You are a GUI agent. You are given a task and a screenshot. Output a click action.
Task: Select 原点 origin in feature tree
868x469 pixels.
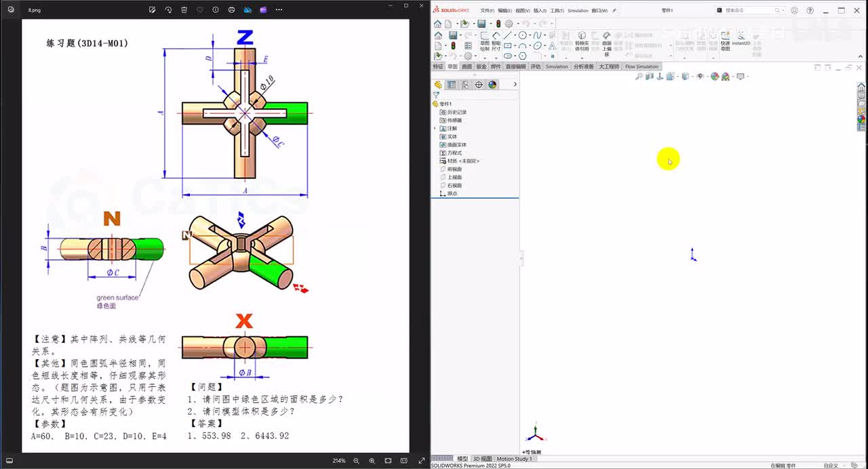(x=452, y=193)
